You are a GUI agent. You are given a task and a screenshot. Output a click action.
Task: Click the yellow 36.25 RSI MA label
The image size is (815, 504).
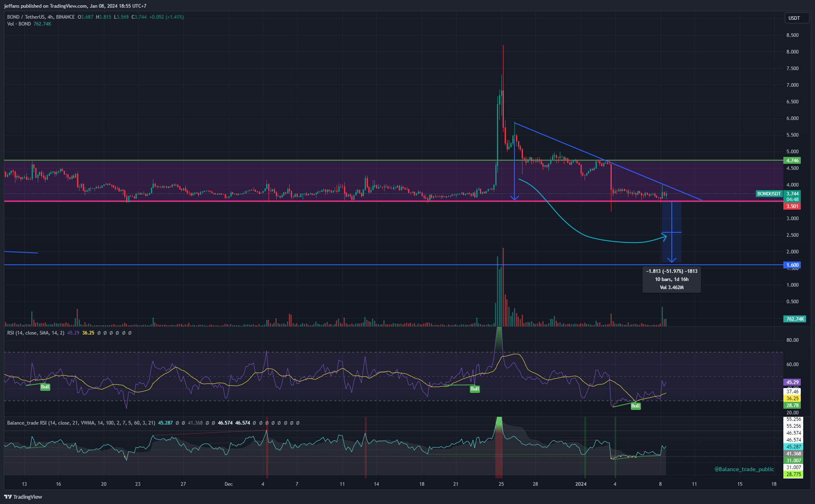(792, 399)
